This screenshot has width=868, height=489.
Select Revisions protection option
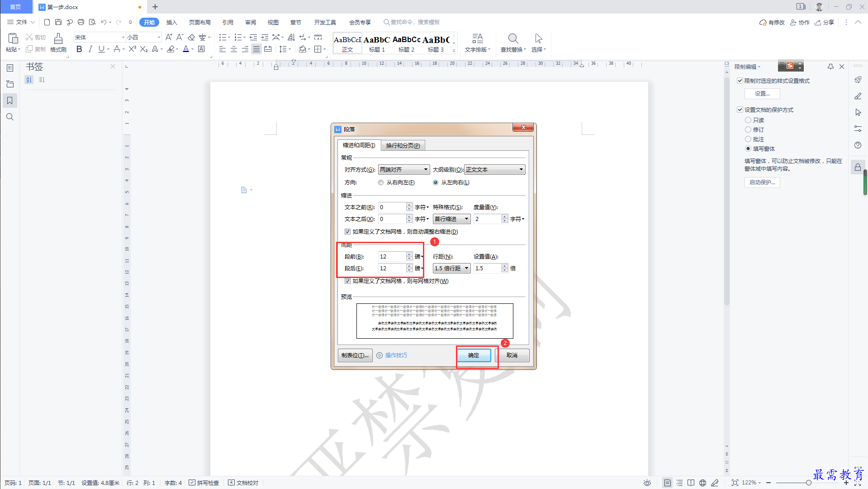[748, 130]
